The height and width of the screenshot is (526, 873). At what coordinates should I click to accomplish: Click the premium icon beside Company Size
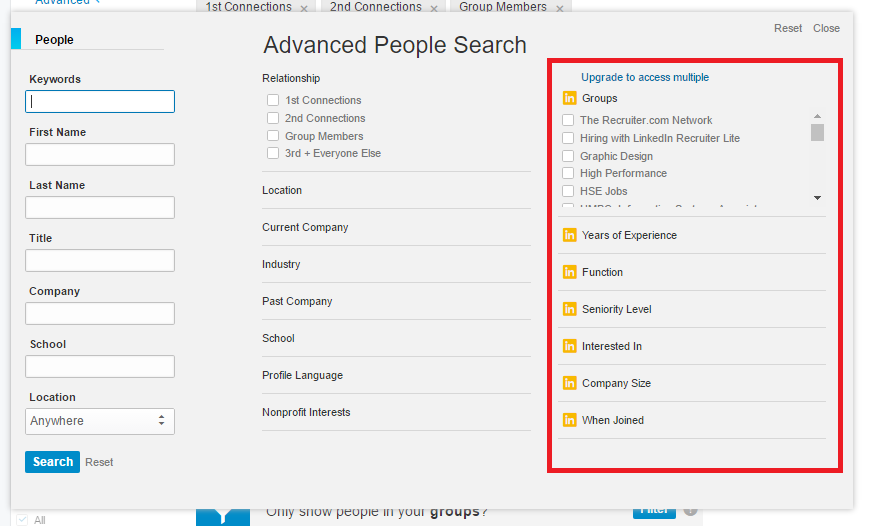569,383
